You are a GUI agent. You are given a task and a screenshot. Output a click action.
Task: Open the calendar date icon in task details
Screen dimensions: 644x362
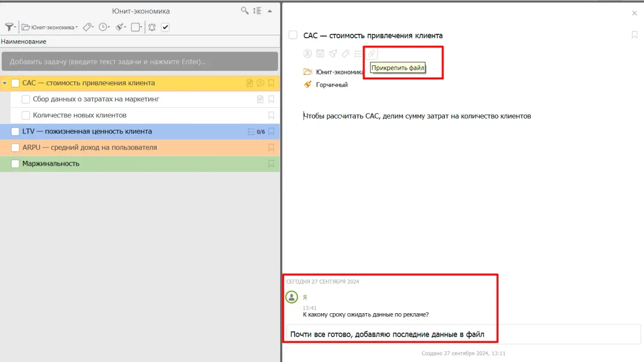(x=320, y=53)
